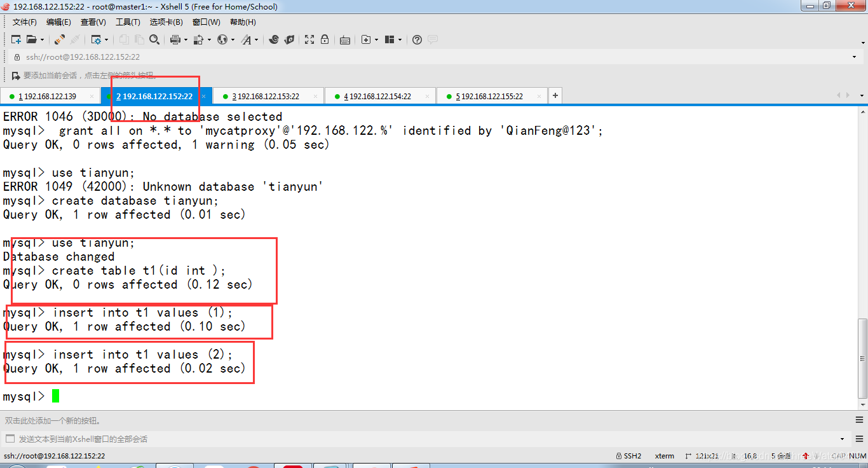
Task: Click the paste icon in toolbar
Action: click(139, 39)
